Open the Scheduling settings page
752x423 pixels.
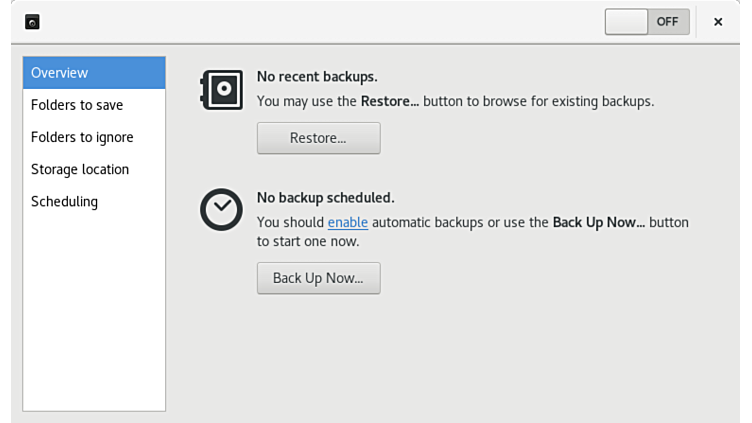tap(64, 201)
